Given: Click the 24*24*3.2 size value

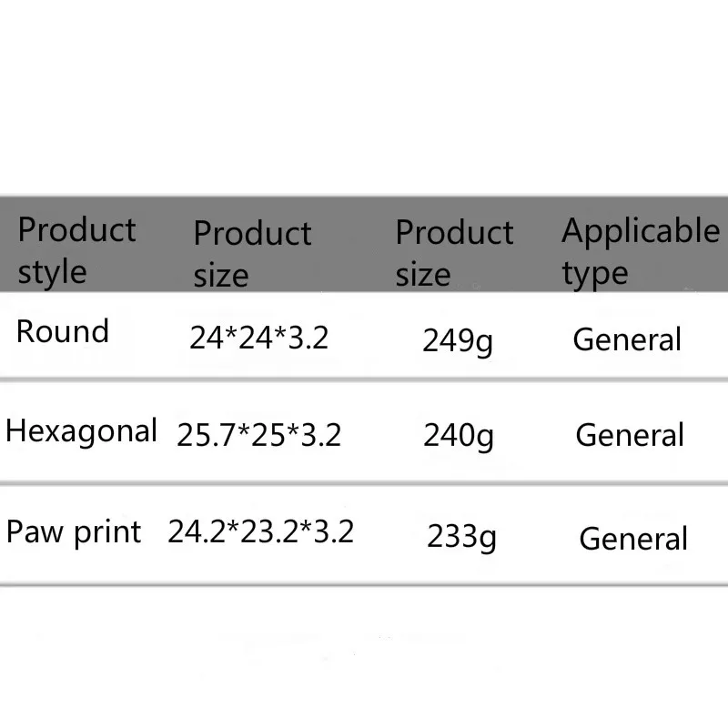Looking at the screenshot, I should pos(258,339).
